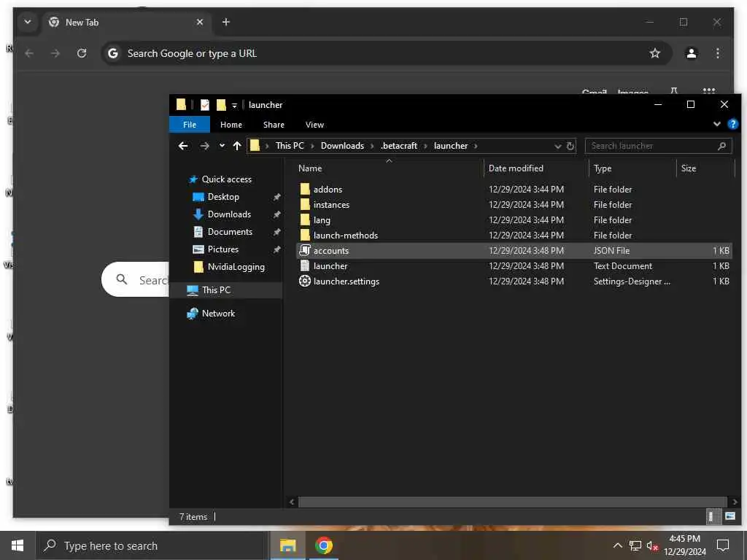Image resolution: width=747 pixels, height=560 pixels.
Task: Open the Chrome three-dot menu
Action: point(718,53)
